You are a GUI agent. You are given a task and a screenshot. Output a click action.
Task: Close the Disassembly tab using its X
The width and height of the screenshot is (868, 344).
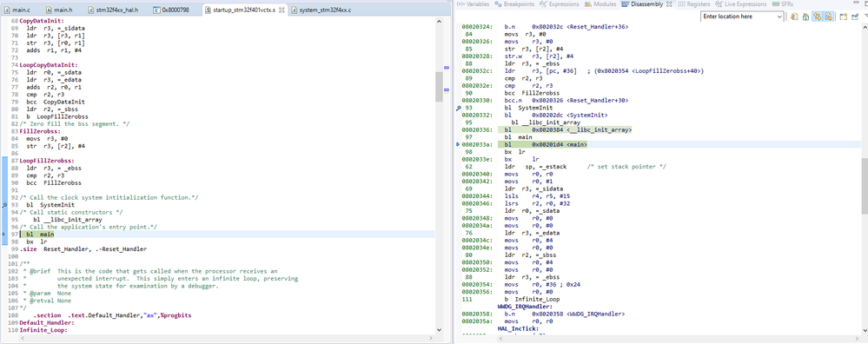click(669, 3)
